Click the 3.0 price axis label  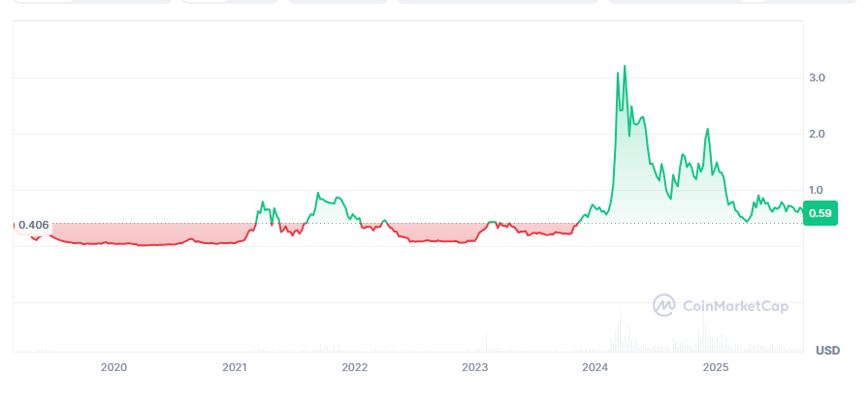tap(817, 77)
